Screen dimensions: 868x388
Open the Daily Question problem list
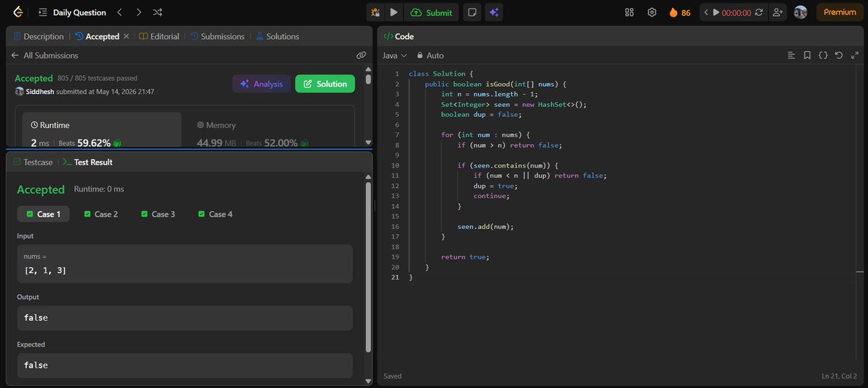pos(72,12)
